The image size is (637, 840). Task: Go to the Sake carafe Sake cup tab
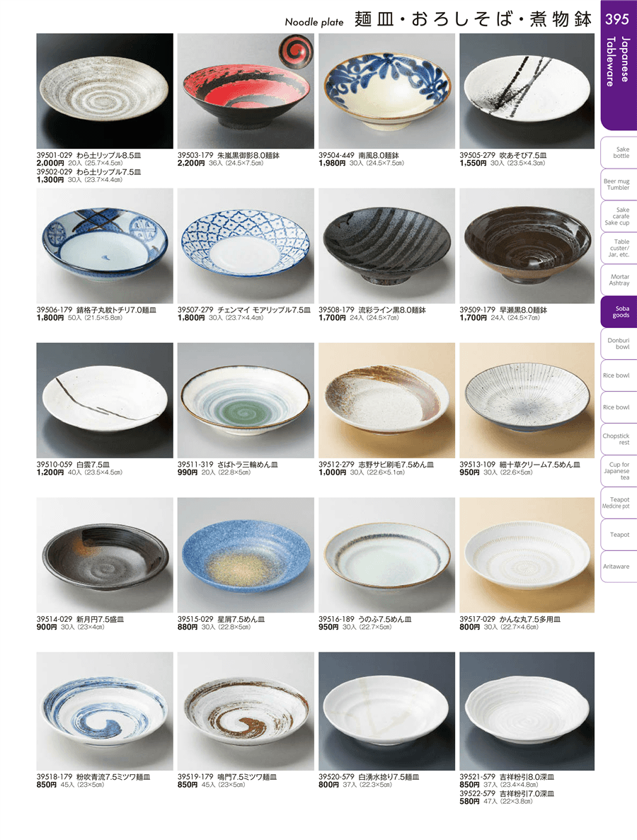(619, 216)
